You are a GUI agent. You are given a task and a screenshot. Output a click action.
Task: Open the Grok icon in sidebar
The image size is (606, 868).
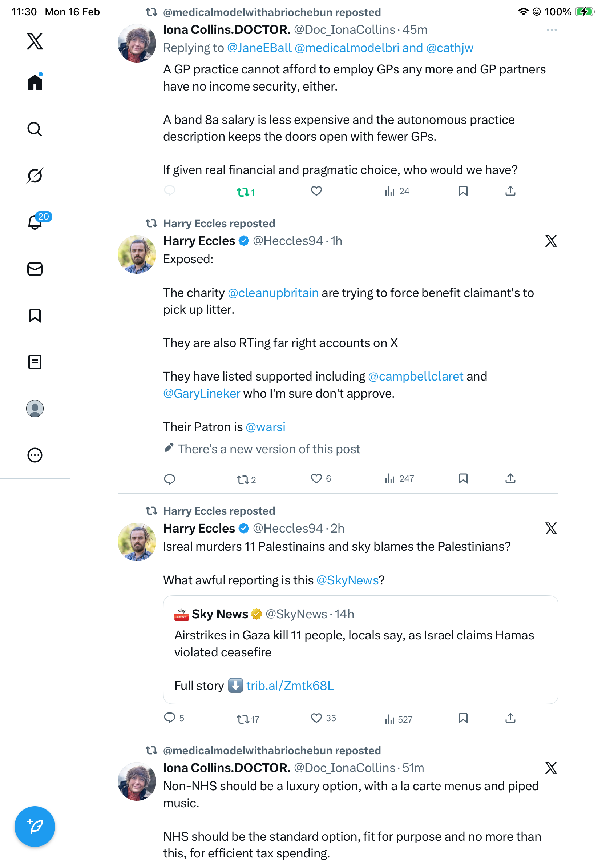(x=35, y=176)
